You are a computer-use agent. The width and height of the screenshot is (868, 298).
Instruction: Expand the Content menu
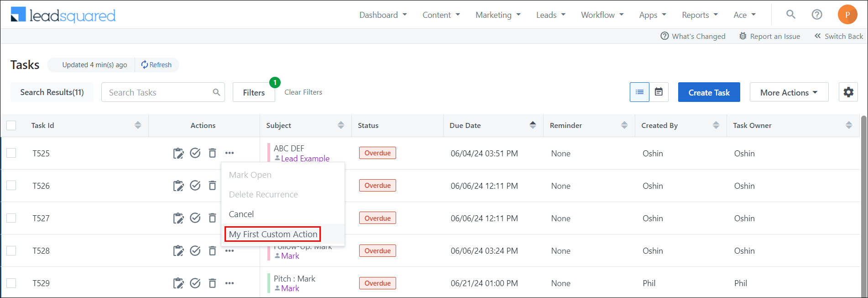click(441, 15)
